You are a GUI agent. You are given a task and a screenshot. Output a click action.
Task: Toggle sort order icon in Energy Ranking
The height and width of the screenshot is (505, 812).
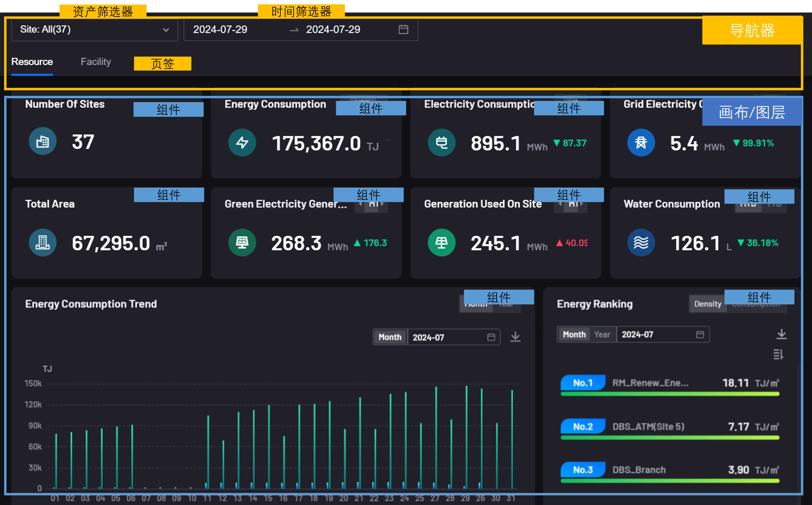778,354
